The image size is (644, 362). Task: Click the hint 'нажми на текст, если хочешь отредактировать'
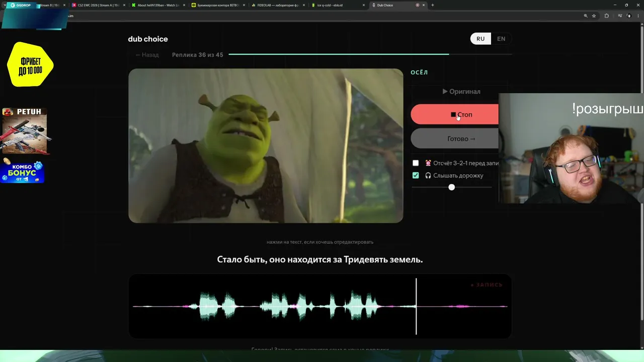(x=320, y=242)
